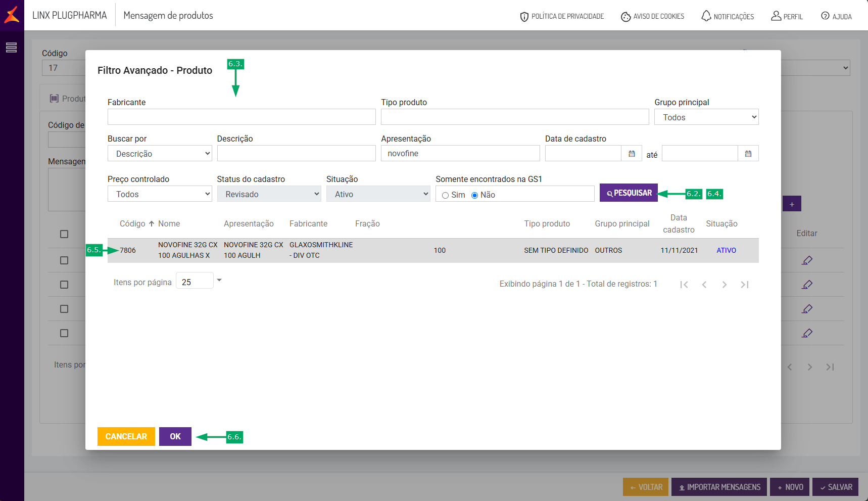The width and height of the screenshot is (868, 501).
Task: Open Status do cadastro dropdown
Action: pyautogui.click(x=269, y=194)
